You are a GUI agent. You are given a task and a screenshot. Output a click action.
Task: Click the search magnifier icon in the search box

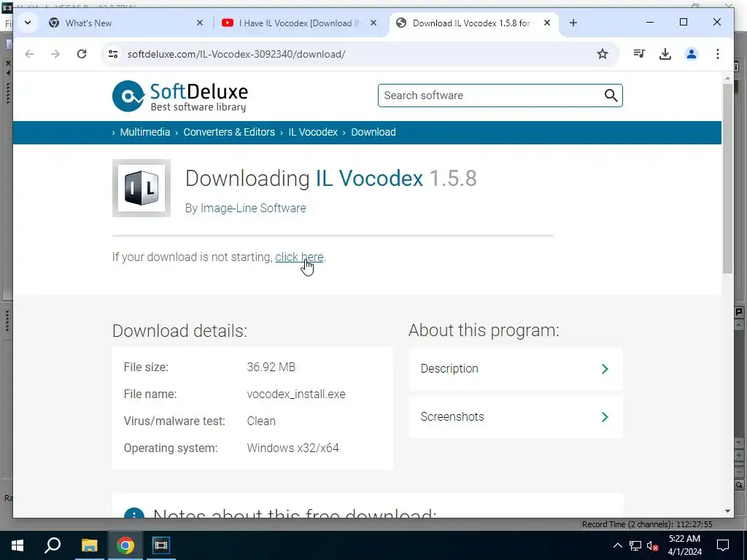point(611,96)
